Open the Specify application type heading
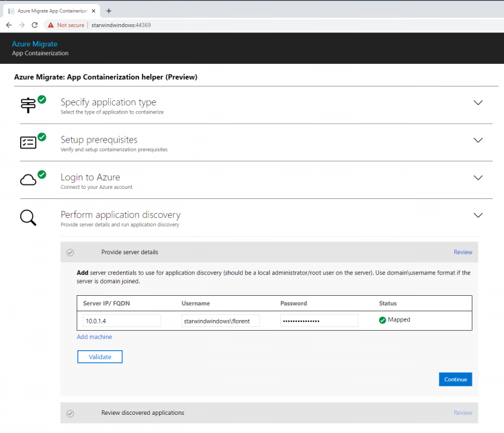 click(108, 102)
